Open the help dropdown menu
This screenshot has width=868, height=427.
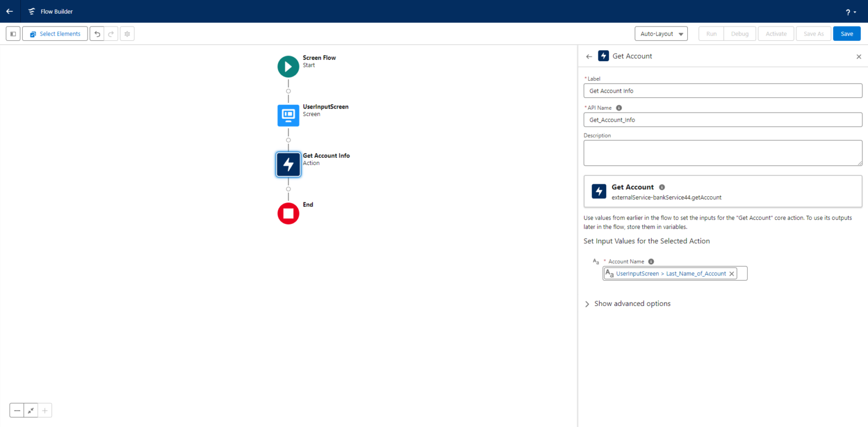(850, 12)
